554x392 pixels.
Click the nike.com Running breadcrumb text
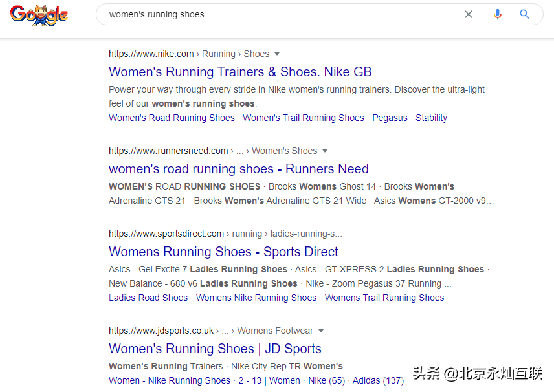[x=219, y=54]
